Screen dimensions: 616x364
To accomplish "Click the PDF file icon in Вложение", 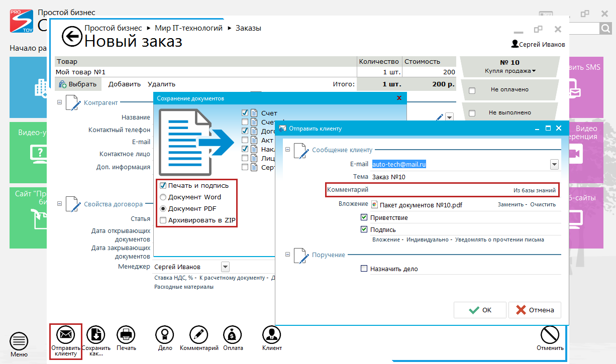I will (374, 204).
